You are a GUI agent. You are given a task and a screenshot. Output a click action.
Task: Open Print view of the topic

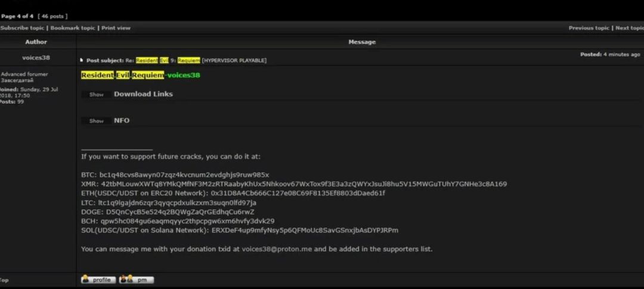coord(116,28)
